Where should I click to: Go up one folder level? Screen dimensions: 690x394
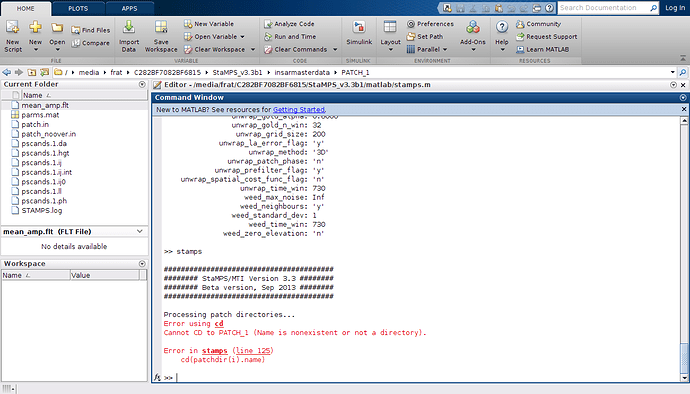point(32,72)
